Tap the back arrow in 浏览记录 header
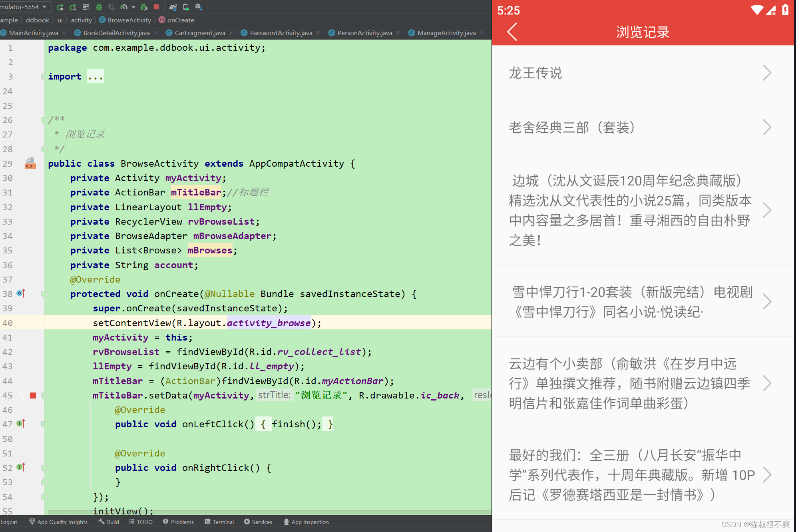This screenshot has width=796, height=532. click(512, 32)
